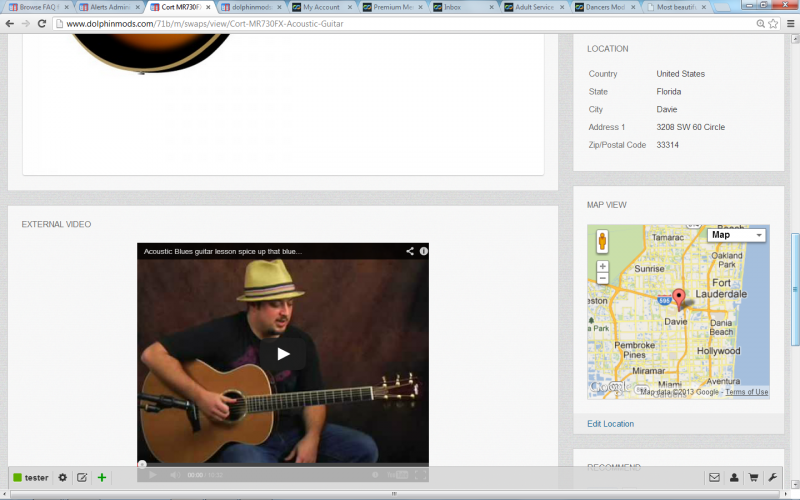The width and height of the screenshot is (800, 500).
Task: Mute the video with volume icon
Action: tap(174, 475)
